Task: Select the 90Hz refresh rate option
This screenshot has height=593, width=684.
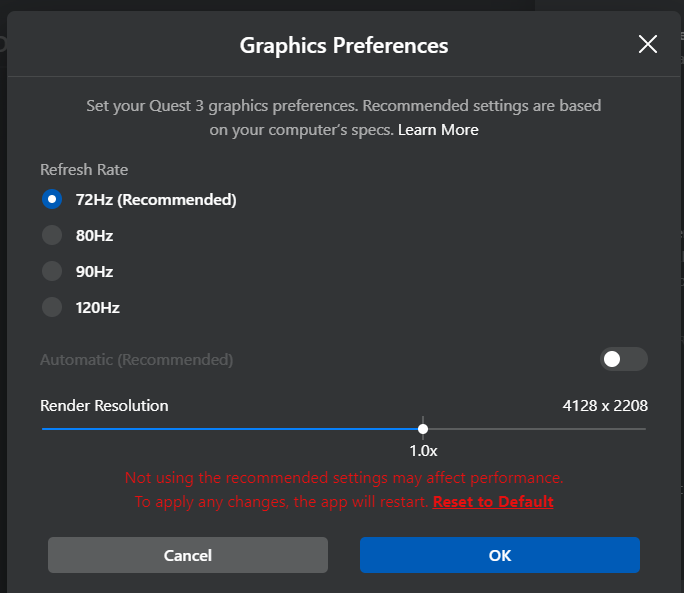Action: 52,271
